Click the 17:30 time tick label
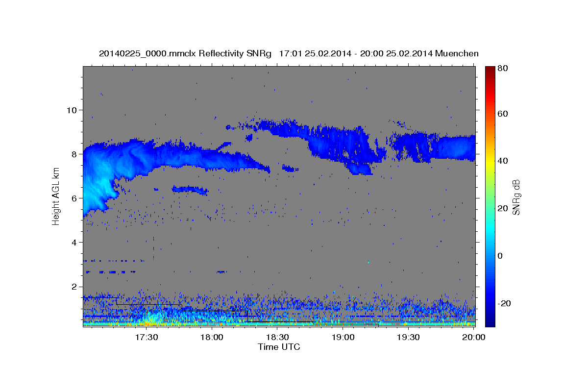 point(147,337)
